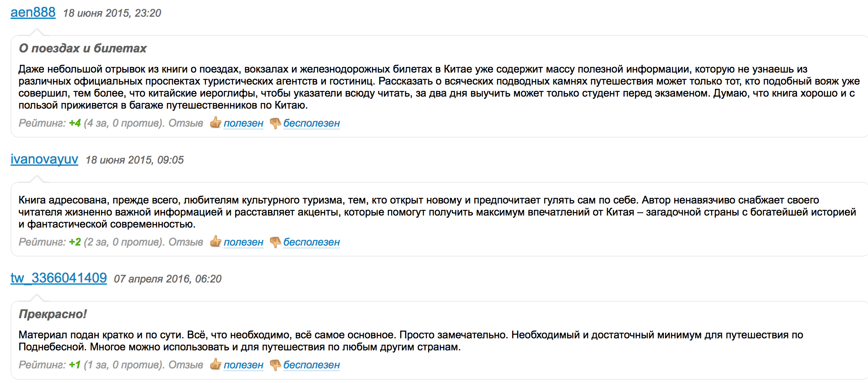Click the timestamp «07 апреля 2016, 06:20»

coord(168,279)
